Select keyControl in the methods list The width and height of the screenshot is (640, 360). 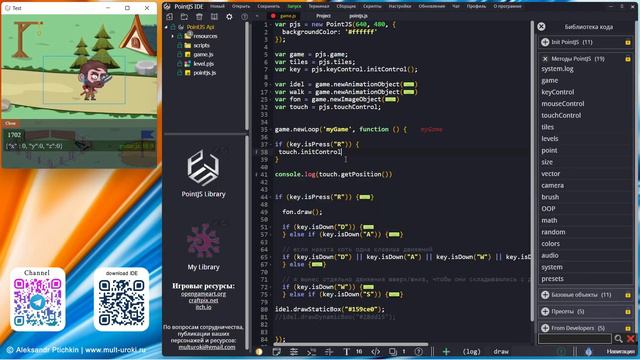point(558,92)
